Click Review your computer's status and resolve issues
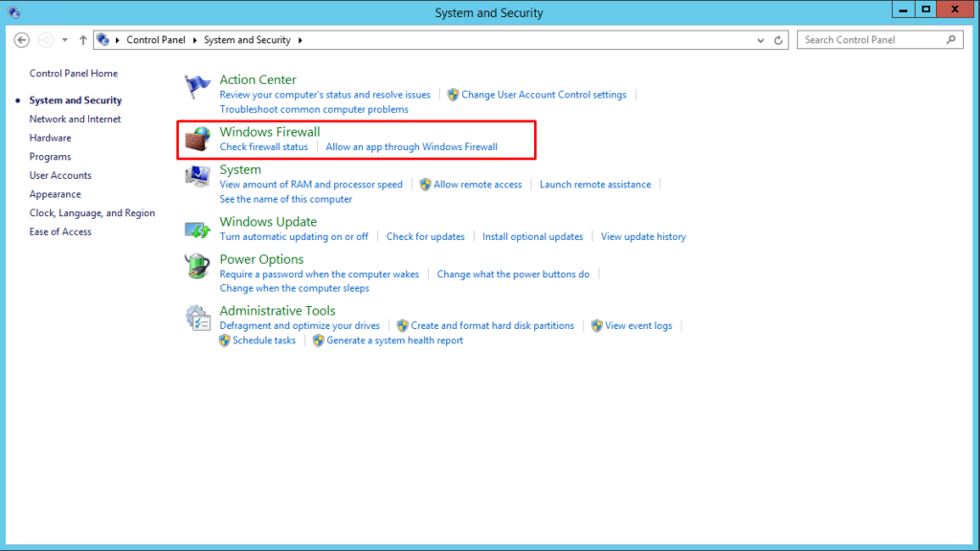This screenshot has width=980, height=551. click(x=325, y=95)
